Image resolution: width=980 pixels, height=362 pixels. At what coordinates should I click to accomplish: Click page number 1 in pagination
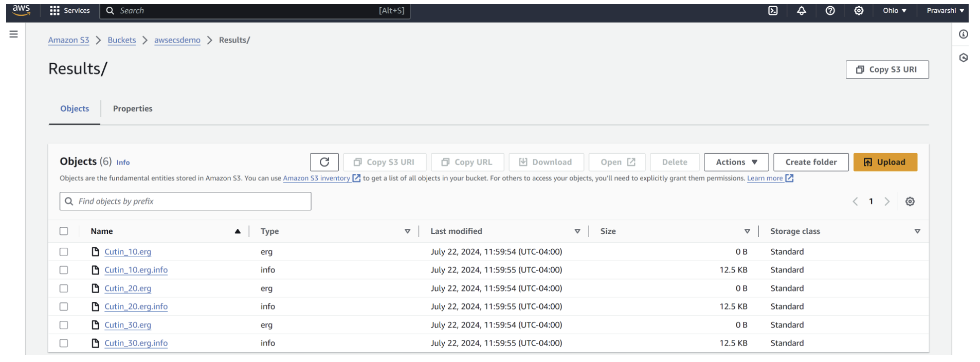click(x=871, y=202)
